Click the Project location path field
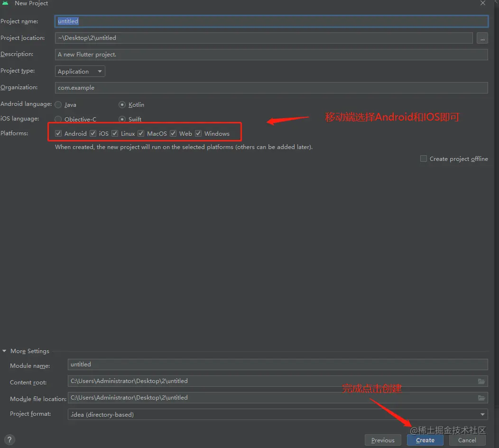Image resolution: width=499 pixels, height=448 pixels. pyautogui.click(x=264, y=38)
